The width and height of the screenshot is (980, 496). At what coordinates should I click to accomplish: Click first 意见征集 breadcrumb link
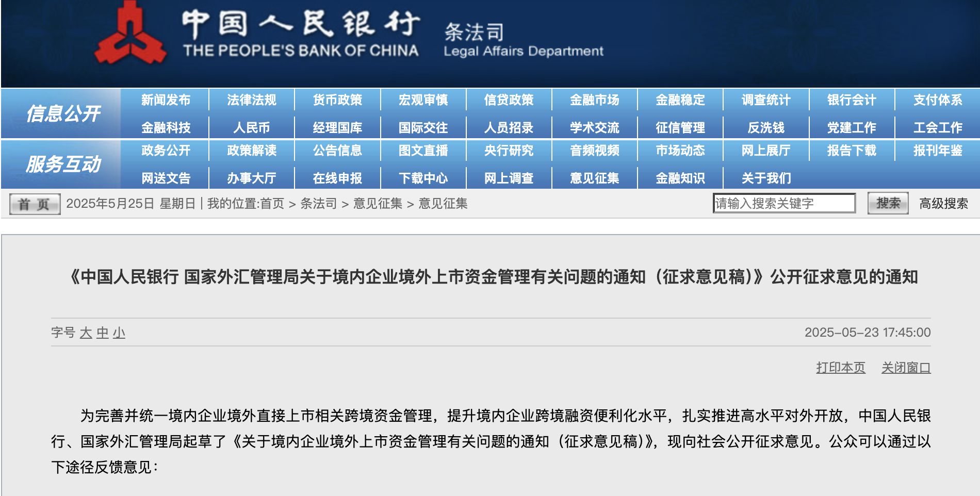click(378, 204)
